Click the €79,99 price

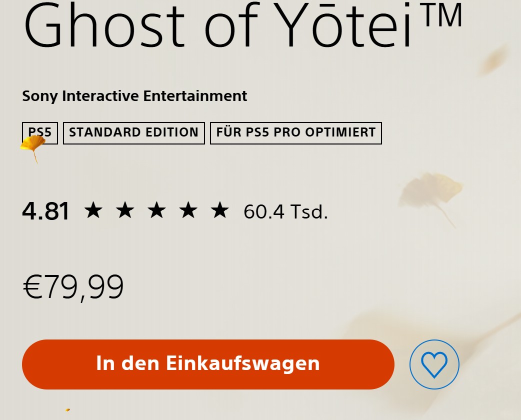tap(73, 287)
